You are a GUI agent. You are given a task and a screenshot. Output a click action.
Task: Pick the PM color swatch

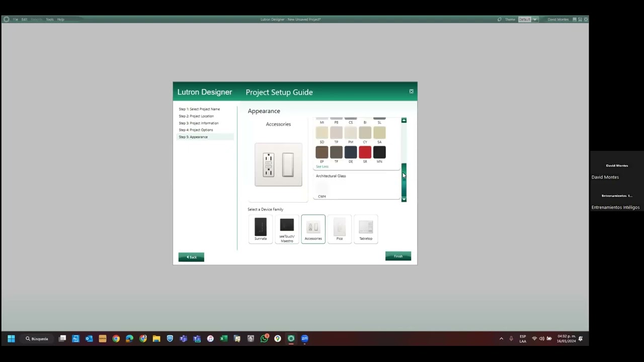351,133
